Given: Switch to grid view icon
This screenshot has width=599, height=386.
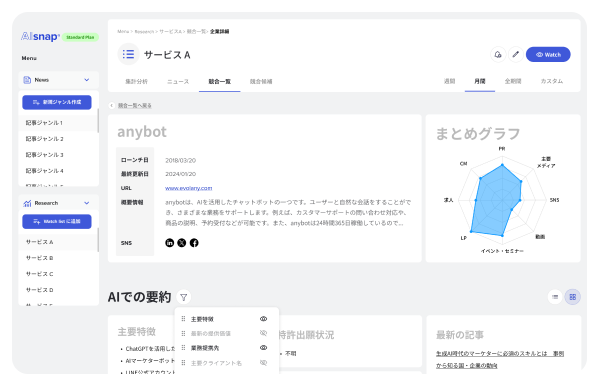Looking at the screenshot, I should click(573, 297).
